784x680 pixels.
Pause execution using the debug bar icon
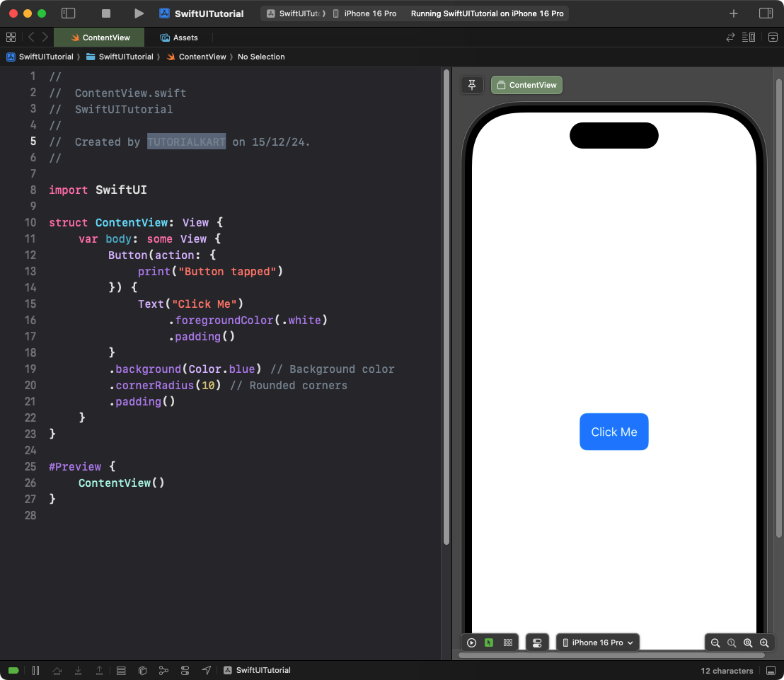(35, 670)
